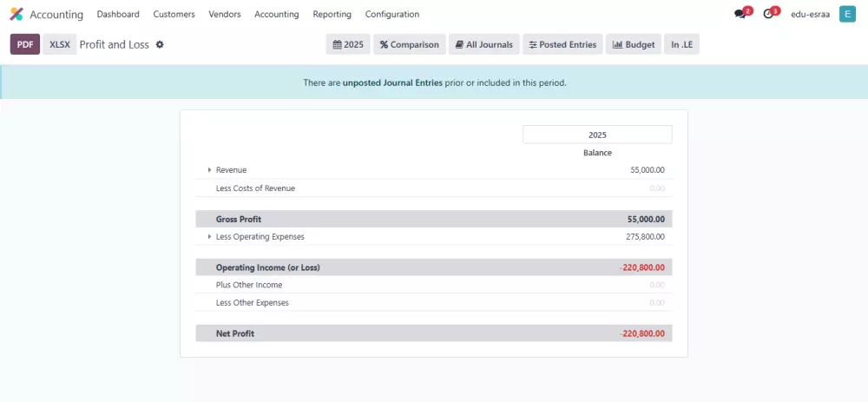Click the user avatar E icon

pyautogui.click(x=847, y=14)
